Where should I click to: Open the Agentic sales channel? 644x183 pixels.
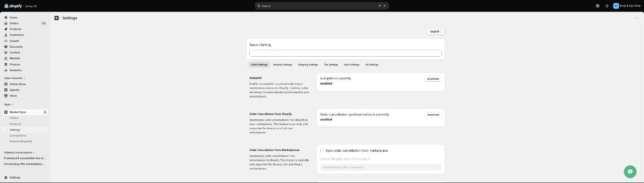pyautogui.click(x=14, y=90)
